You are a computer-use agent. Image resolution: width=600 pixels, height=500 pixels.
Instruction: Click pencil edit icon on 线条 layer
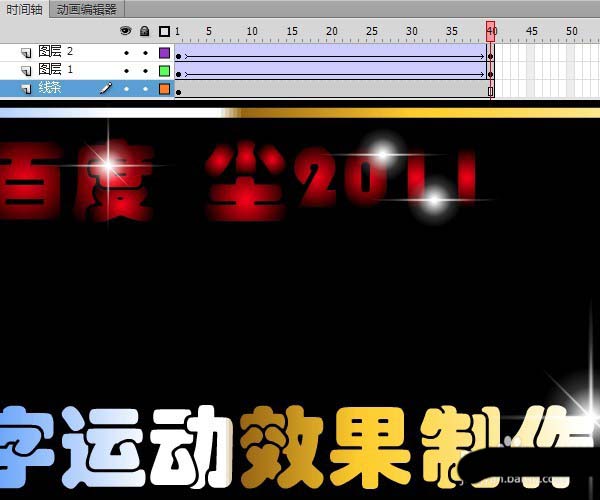(x=106, y=88)
